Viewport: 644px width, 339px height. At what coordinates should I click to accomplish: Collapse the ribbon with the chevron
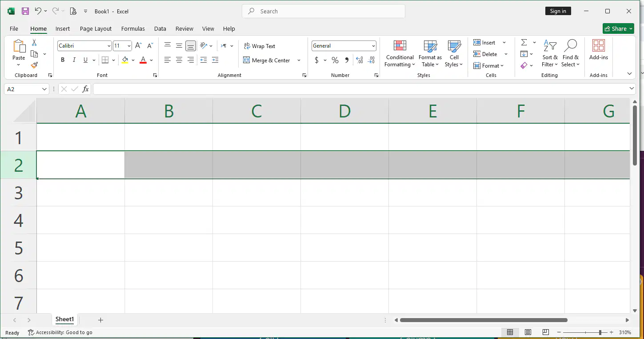(629, 73)
